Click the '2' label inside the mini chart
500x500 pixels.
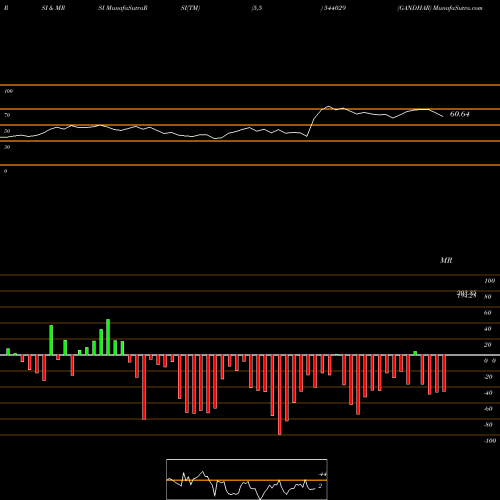(320, 486)
